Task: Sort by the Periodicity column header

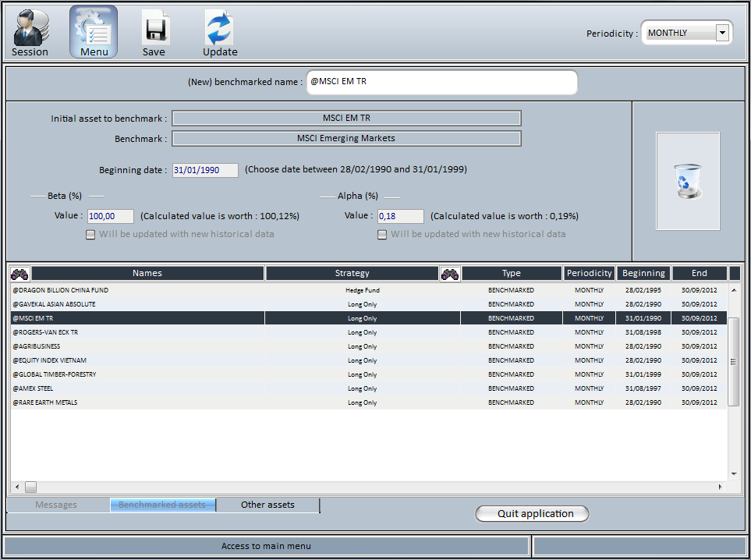Action: click(x=589, y=274)
